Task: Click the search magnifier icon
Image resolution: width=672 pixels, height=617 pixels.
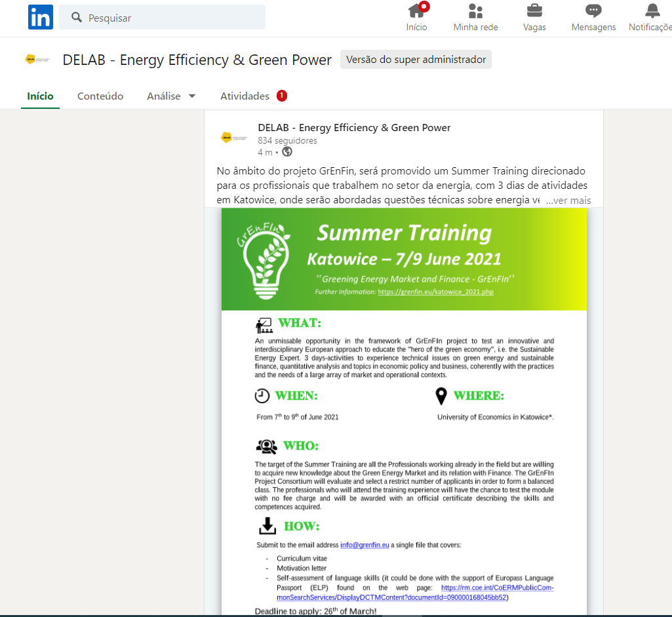Action: tap(77, 17)
